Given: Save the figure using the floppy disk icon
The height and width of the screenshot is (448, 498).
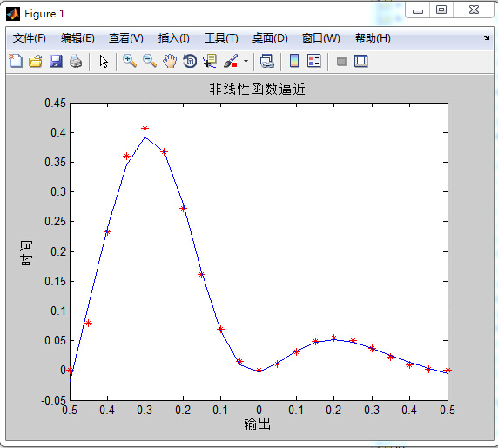Looking at the screenshot, I should click(x=56, y=61).
